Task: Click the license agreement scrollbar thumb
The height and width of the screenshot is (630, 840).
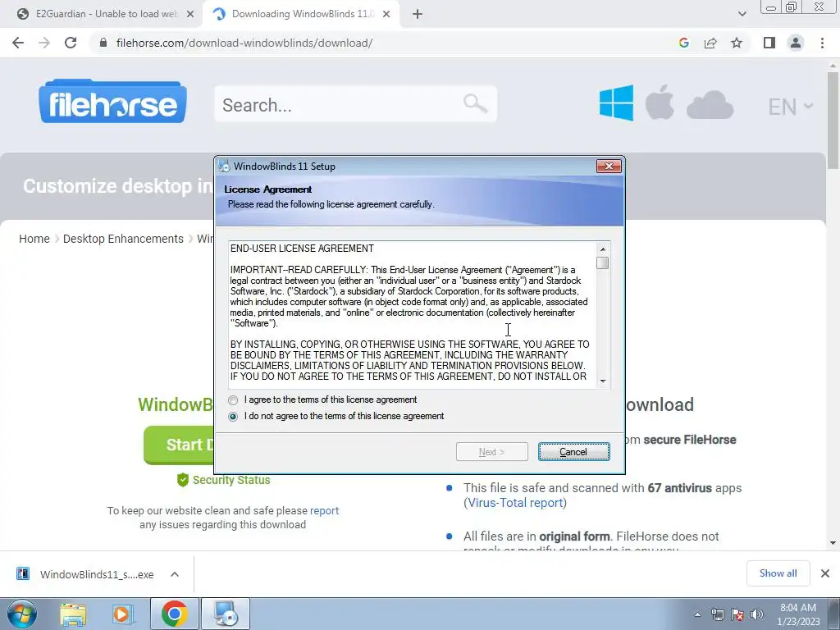Action: pos(603,263)
